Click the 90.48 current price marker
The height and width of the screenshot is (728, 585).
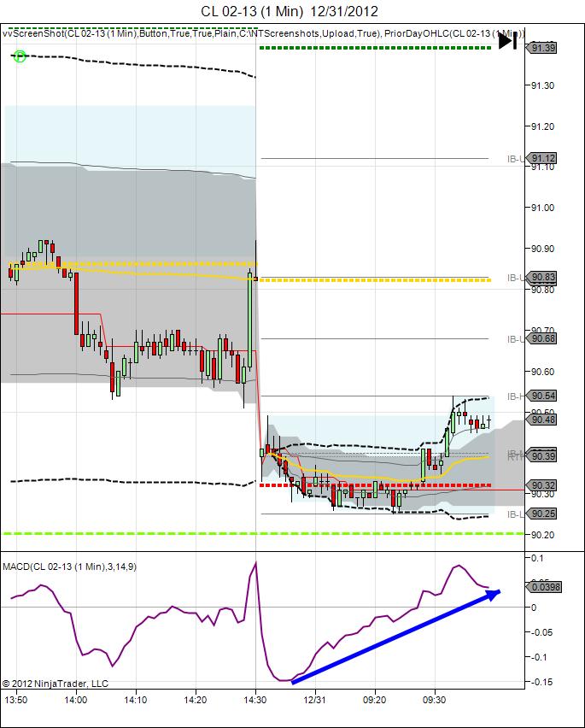coord(541,420)
